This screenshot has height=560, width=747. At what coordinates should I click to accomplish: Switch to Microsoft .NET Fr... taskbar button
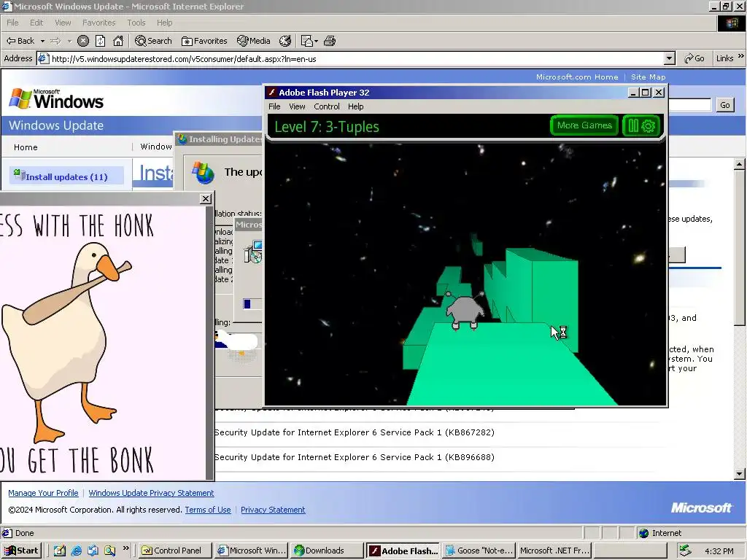(x=555, y=551)
